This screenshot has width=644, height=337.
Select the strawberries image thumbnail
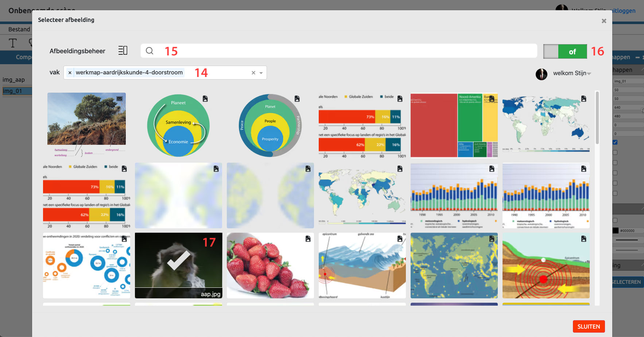[270, 266]
